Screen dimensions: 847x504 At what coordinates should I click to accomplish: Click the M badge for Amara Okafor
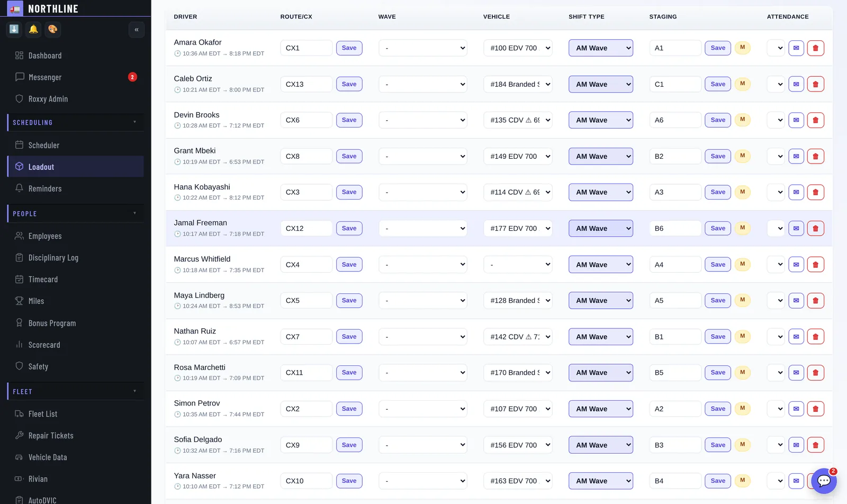742,48
